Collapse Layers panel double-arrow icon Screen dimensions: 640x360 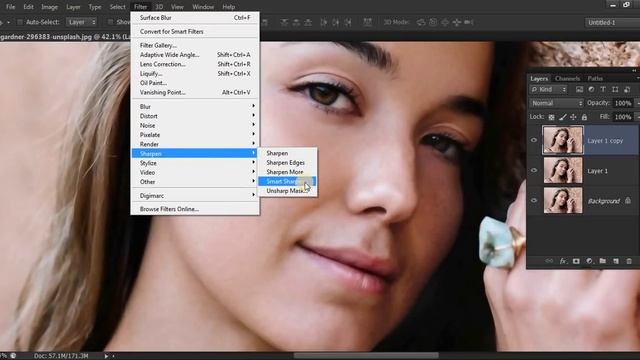[634, 70]
